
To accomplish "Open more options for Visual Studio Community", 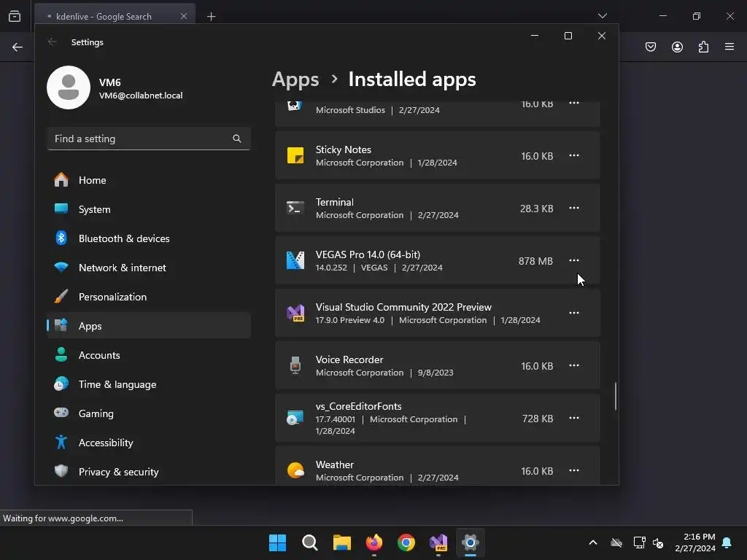I will 574,313.
